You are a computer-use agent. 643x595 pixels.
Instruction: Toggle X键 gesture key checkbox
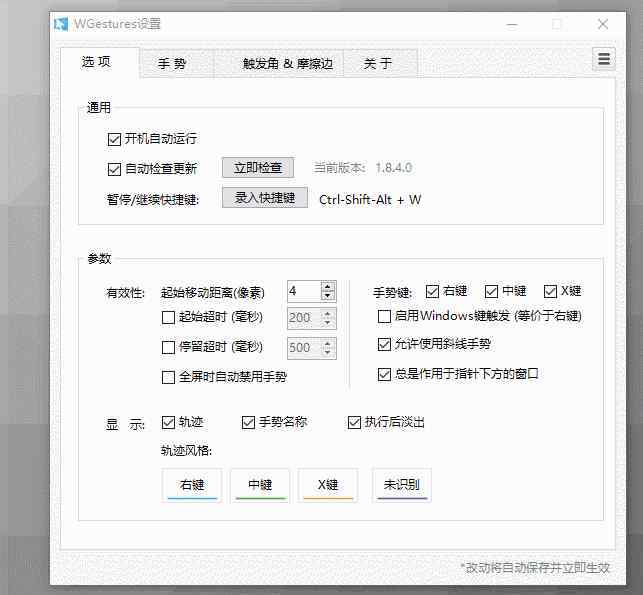coord(550,292)
